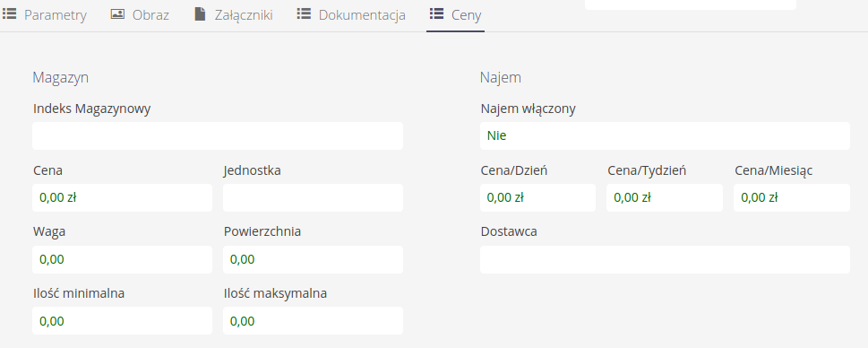The image size is (868, 348).
Task: Focus the Indeks Magazynowy input field
Action: point(218,135)
